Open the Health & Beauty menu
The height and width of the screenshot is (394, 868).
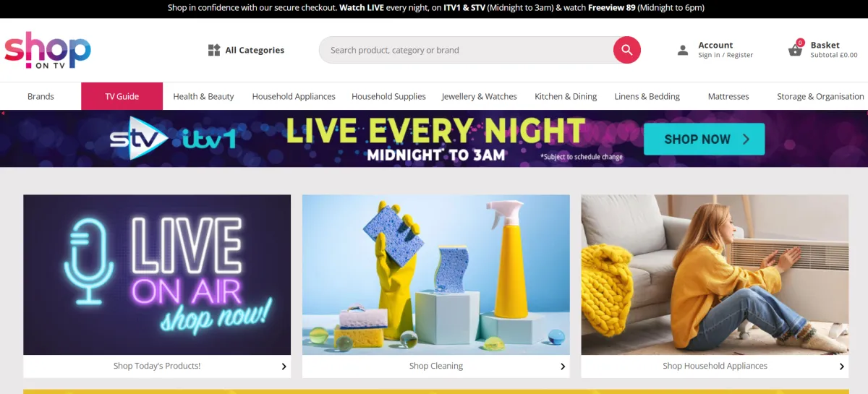point(203,96)
